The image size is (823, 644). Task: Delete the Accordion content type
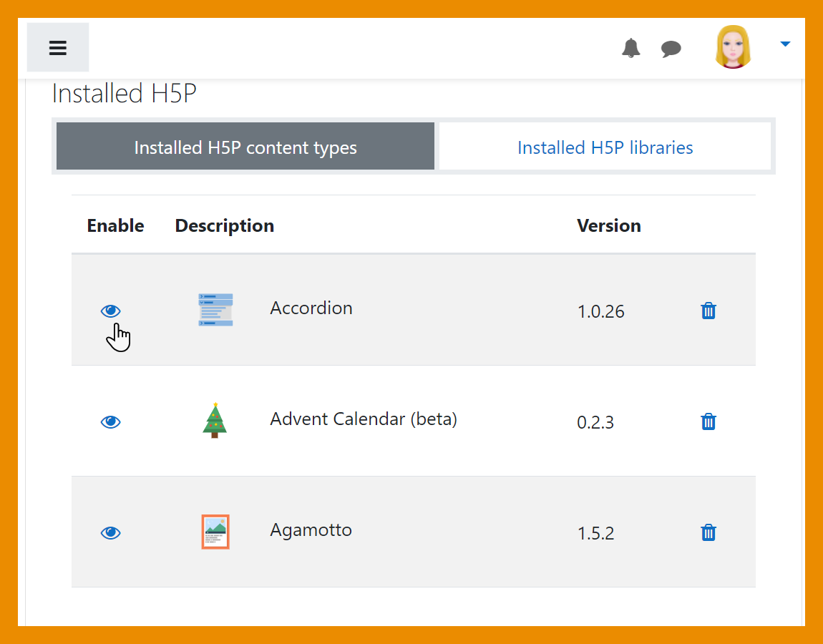coord(708,311)
